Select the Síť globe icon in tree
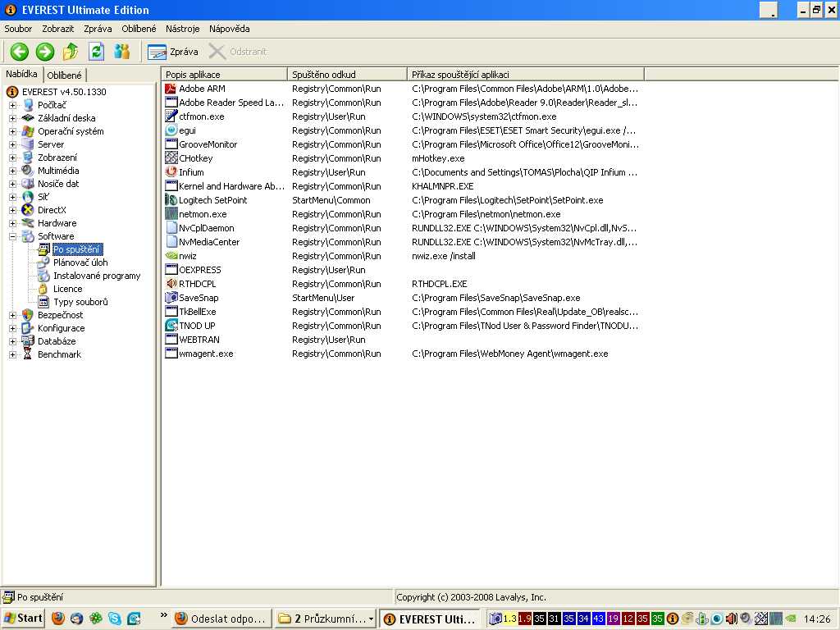Image resolution: width=840 pixels, height=630 pixels. (x=27, y=197)
